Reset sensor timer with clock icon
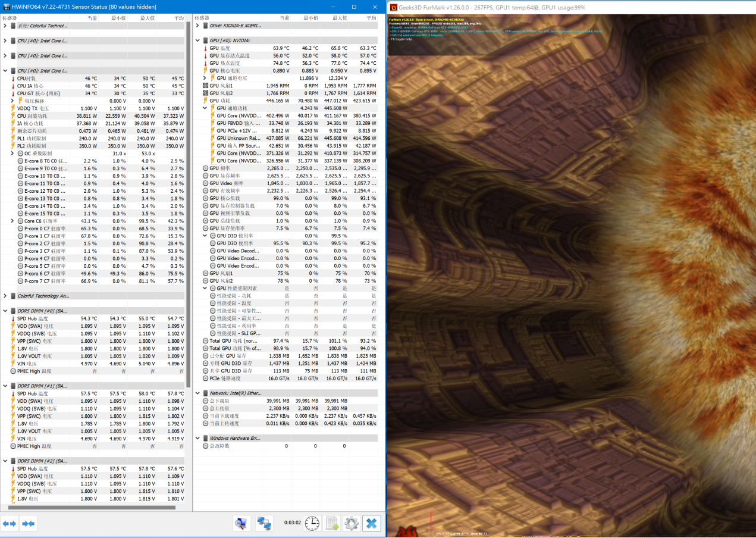 (x=312, y=524)
